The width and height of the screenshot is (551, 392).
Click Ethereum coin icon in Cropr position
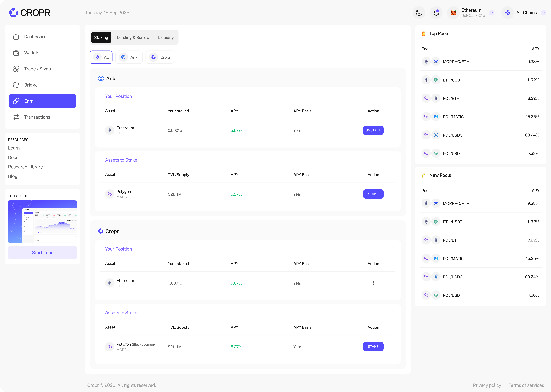[x=110, y=283]
